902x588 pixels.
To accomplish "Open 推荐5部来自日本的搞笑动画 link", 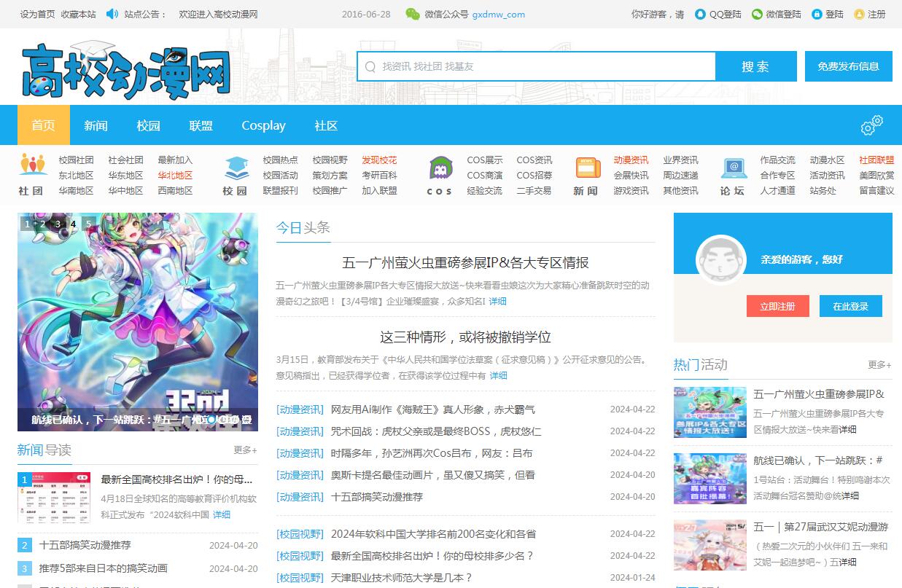I will coord(104,568).
